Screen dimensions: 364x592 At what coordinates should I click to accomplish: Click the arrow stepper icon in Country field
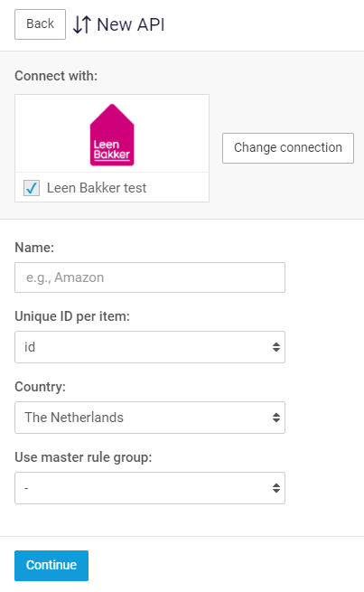(276, 418)
